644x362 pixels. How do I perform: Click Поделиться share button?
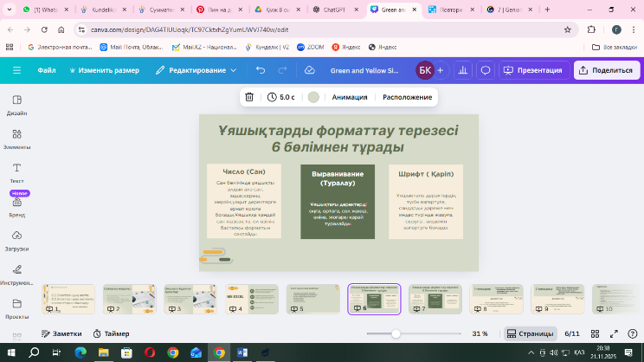tap(607, 70)
